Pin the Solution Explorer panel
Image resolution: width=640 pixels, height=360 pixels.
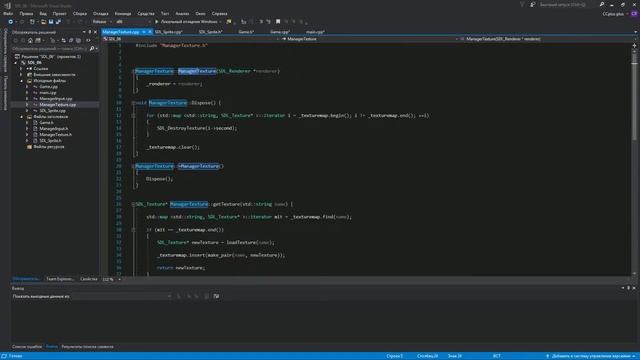tap(90, 32)
